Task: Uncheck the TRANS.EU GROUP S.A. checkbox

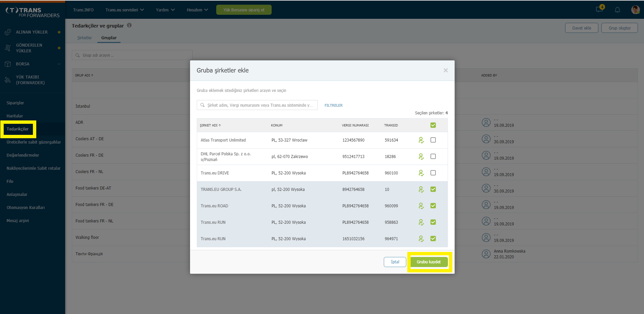Action: [433, 189]
